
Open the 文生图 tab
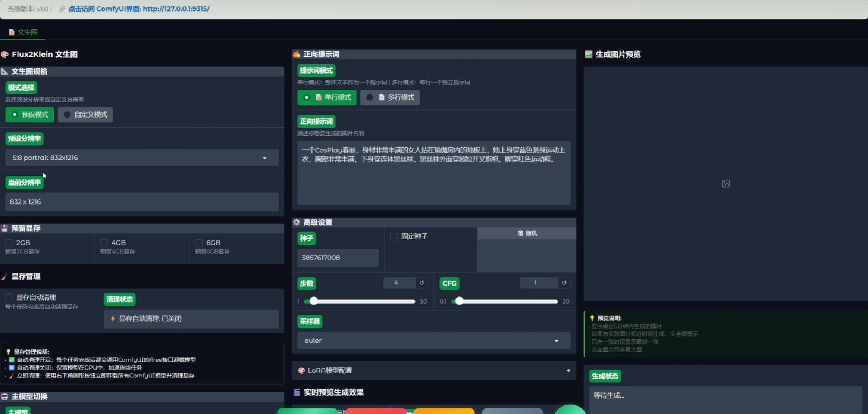click(23, 32)
